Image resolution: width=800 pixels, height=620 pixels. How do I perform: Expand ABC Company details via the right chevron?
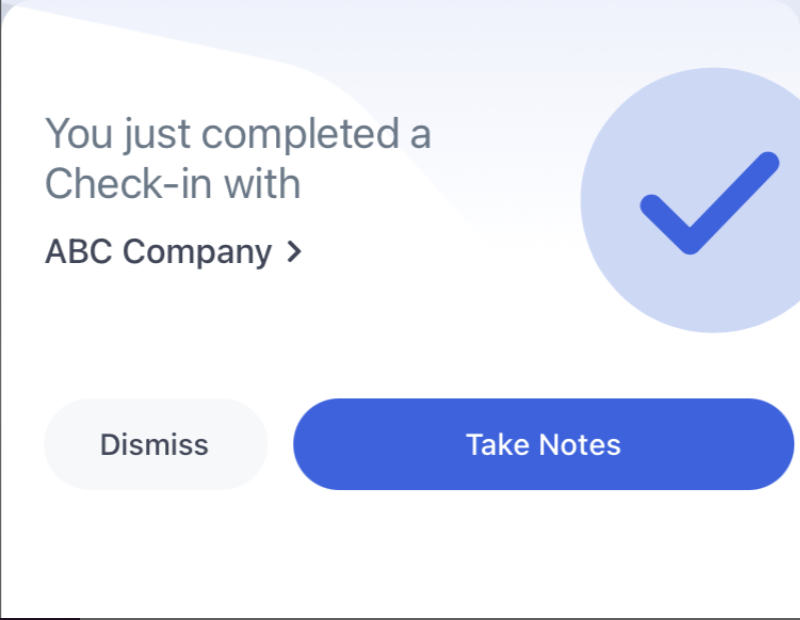[294, 252]
